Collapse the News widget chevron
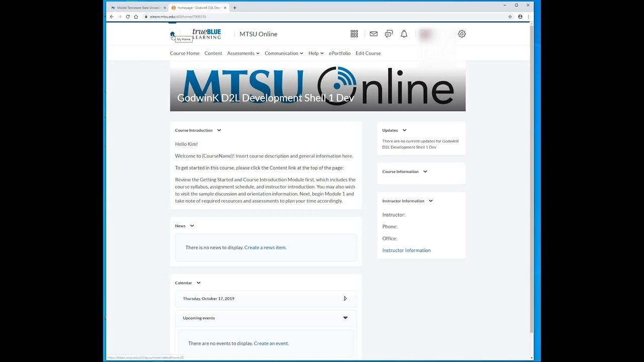644x362 pixels. pos(192,226)
